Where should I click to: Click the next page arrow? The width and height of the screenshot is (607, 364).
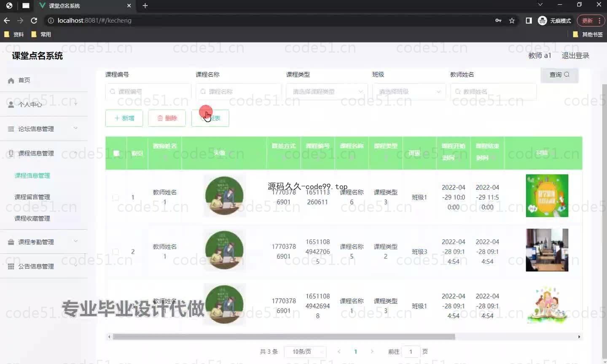[x=372, y=351]
